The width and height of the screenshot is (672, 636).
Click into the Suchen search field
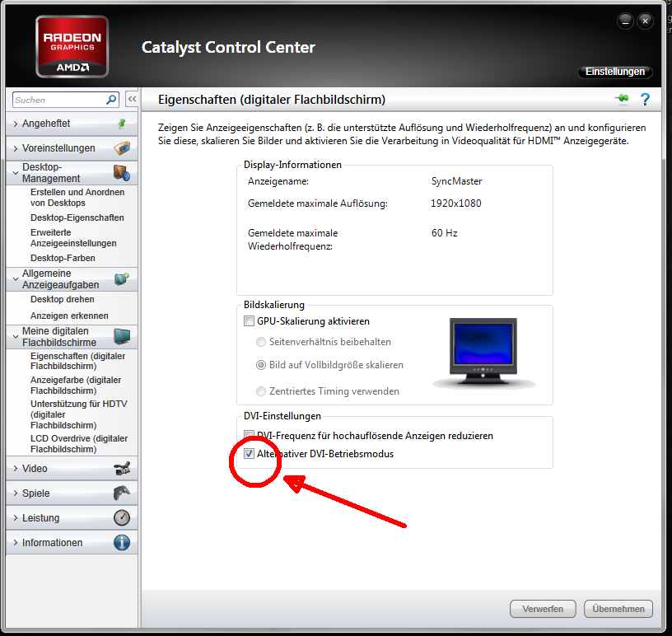(58, 100)
